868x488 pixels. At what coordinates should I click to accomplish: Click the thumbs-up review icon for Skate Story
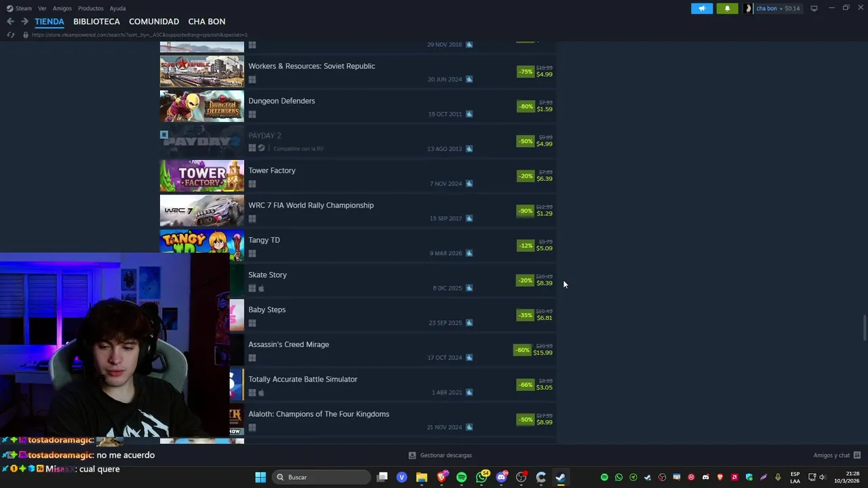point(469,288)
